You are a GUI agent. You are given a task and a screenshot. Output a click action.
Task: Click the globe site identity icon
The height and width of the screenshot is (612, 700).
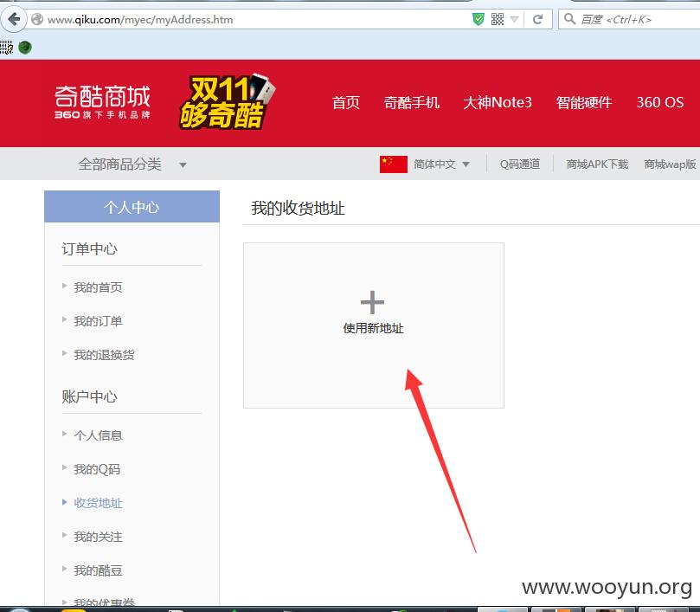(x=37, y=19)
